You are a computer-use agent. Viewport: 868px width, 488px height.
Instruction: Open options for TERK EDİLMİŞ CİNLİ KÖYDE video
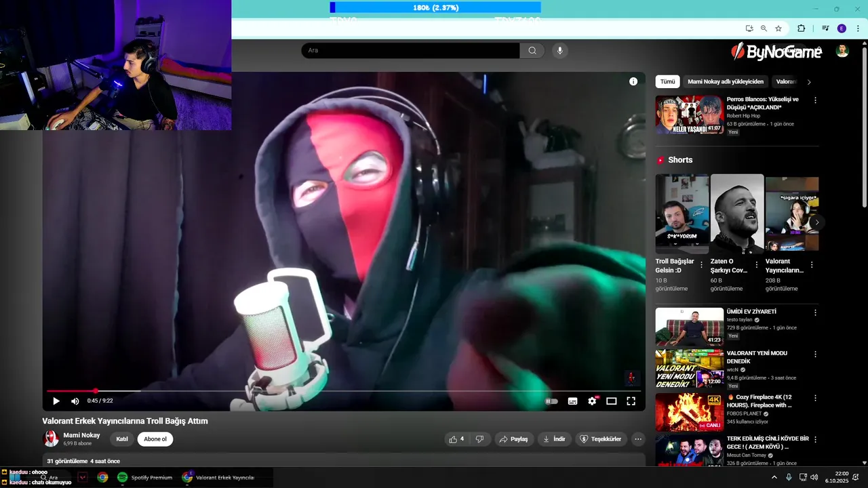815,440
